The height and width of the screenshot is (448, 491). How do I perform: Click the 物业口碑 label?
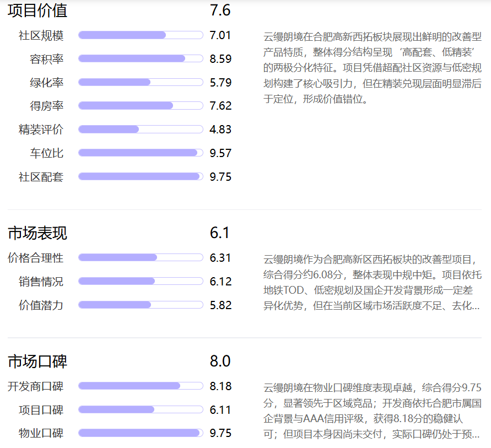pos(41,433)
